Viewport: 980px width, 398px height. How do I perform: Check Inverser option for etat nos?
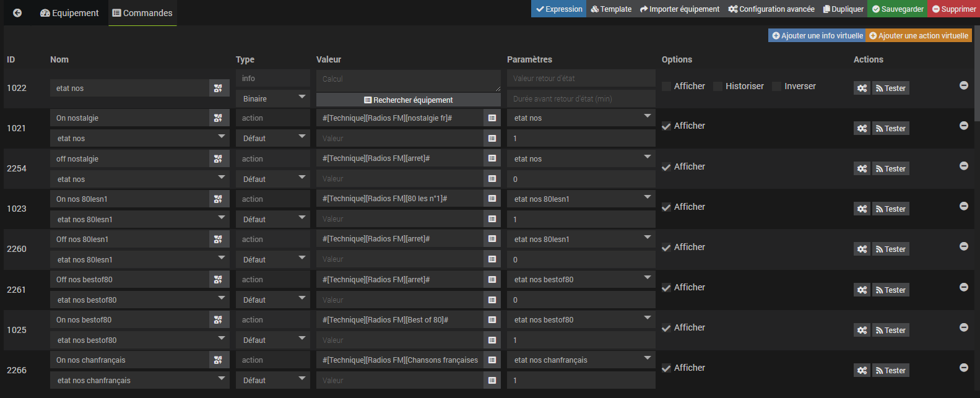777,87
